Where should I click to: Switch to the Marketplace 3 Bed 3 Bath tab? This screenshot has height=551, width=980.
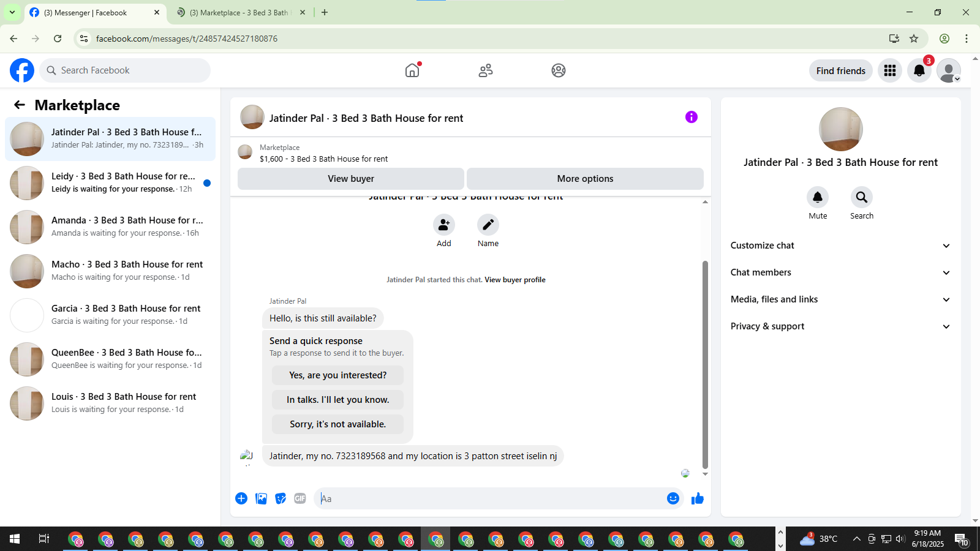(241, 12)
